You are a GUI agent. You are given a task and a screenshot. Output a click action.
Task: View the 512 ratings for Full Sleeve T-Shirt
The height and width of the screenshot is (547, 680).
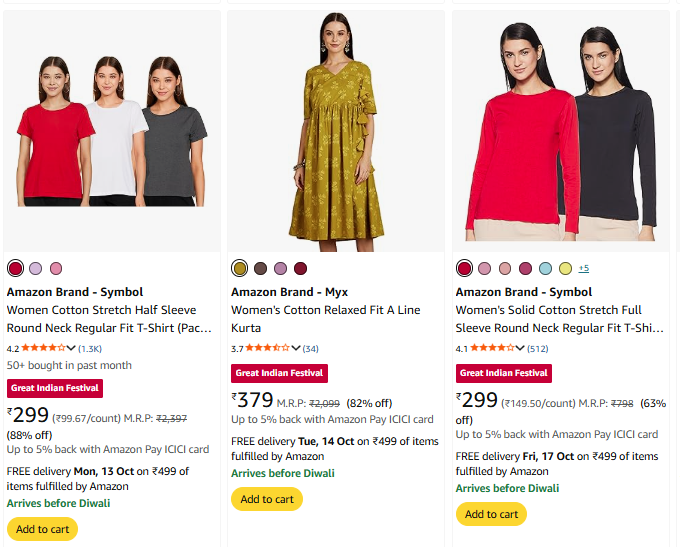click(x=538, y=348)
